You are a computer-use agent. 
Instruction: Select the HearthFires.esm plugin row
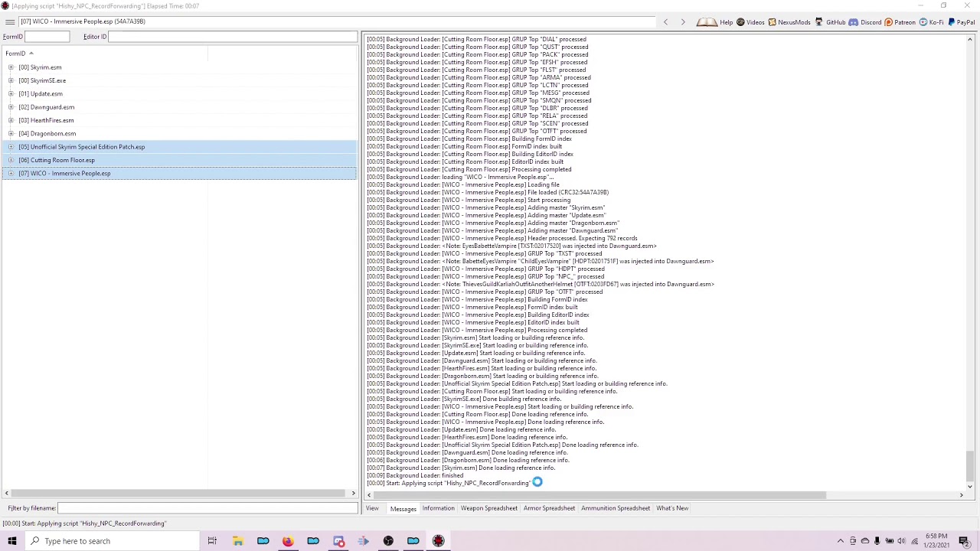(x=179, y=120)
